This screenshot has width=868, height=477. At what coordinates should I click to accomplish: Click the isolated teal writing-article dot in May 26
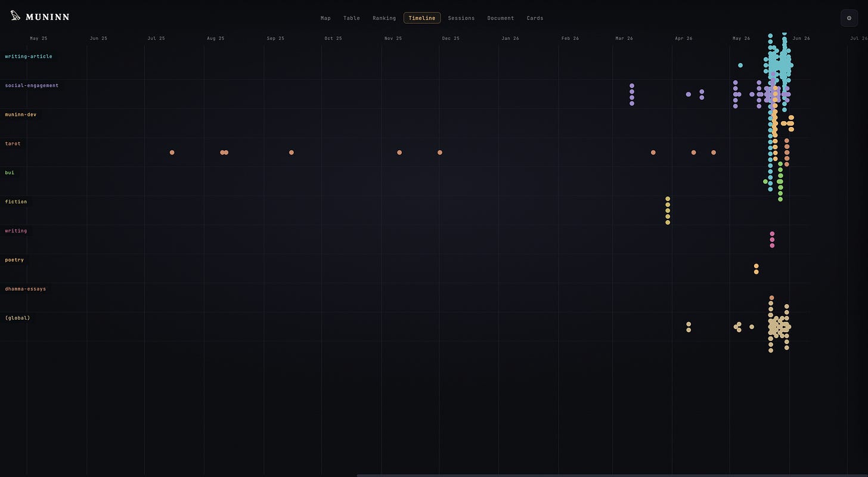(740, 66)
